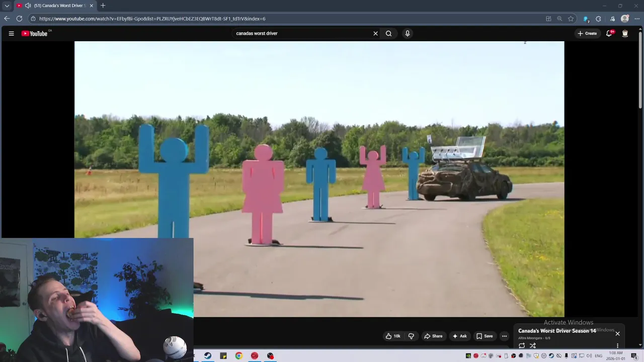
Task: Open a new browser tab
Action: click(x=103, y=6)
